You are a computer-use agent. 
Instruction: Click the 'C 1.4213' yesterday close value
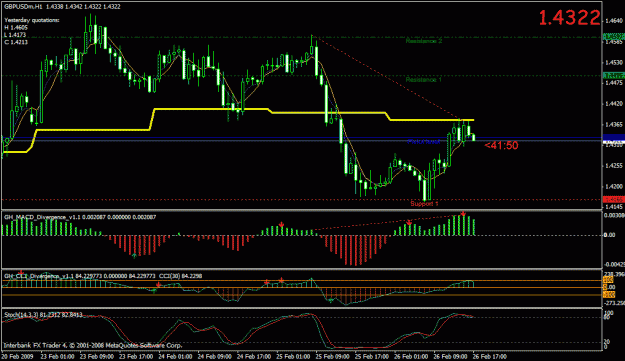(16, 42)
